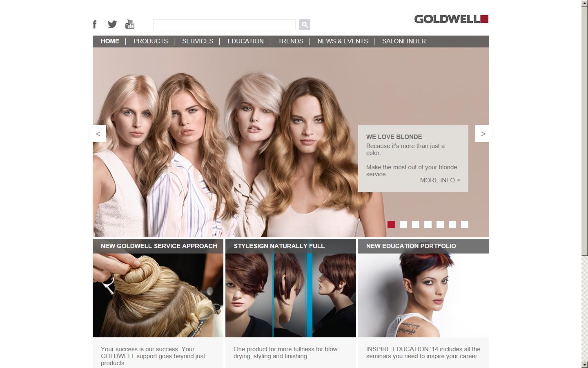Activate the last carousel indicator square
Screen dimensions: 588x368
point(464,224)
